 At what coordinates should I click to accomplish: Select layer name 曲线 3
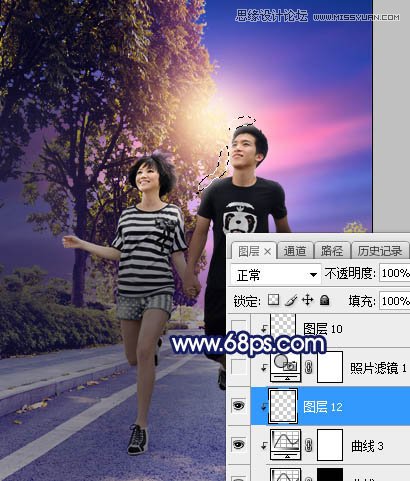pos(367,446)
